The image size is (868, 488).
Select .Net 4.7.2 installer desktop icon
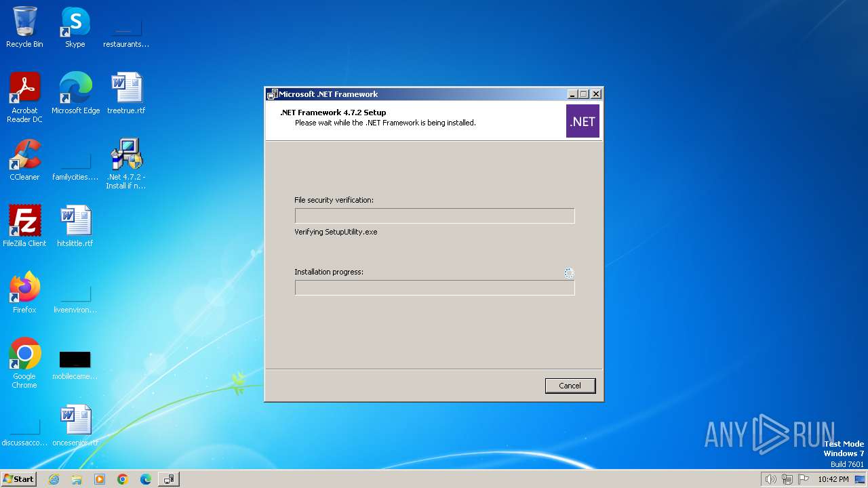click(126, 164)
